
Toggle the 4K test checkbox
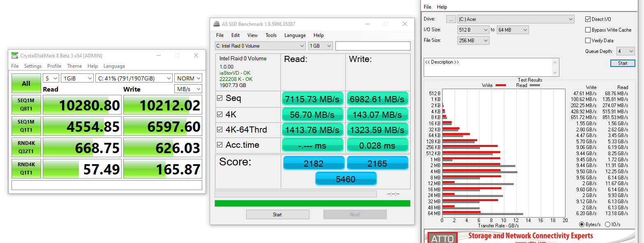(x=220, y=114)
